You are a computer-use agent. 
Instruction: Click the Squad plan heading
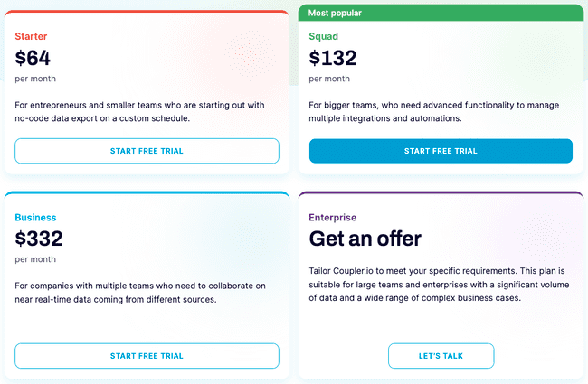click(323, 36)
